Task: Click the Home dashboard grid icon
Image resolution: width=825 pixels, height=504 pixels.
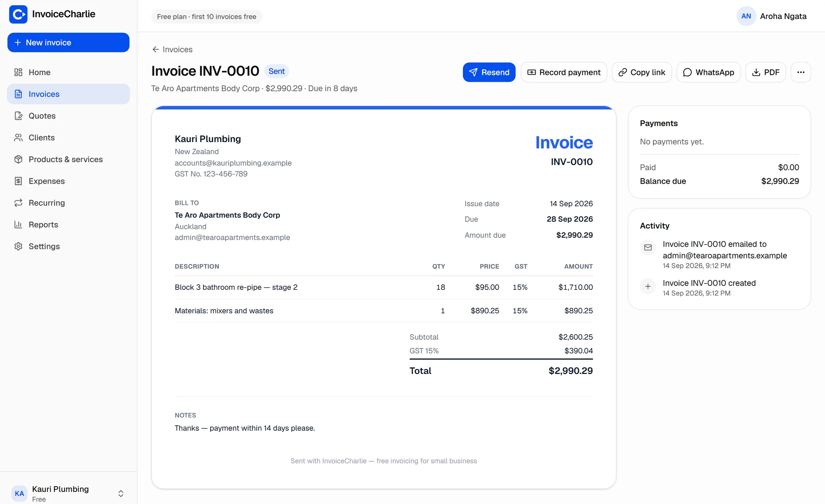Action: [18, 72]
